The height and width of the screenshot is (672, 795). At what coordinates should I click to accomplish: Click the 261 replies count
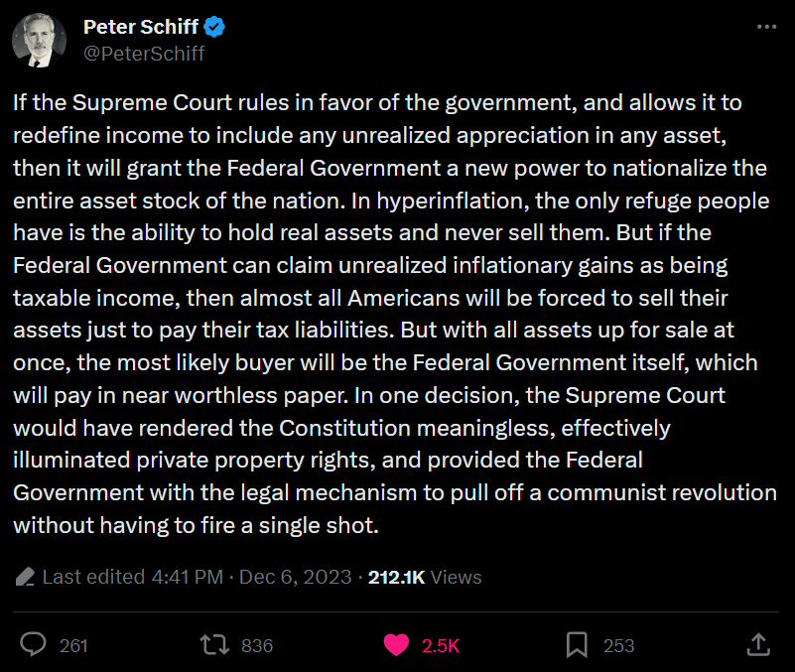click(x=73, y=645)
